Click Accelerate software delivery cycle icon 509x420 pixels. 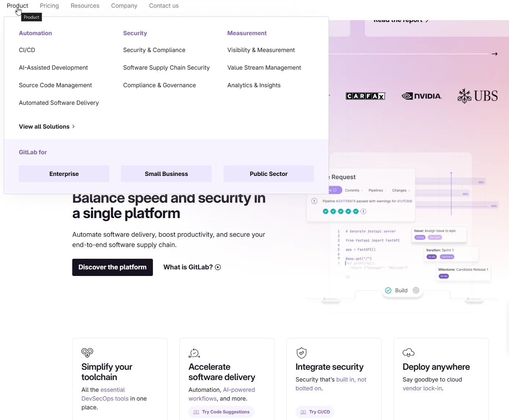194,353
